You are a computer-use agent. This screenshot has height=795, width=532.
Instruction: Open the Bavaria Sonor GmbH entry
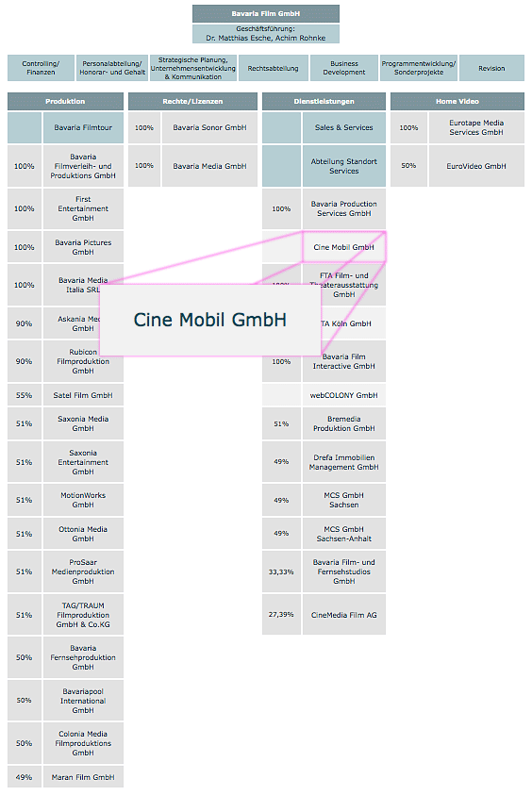point(210,127)
